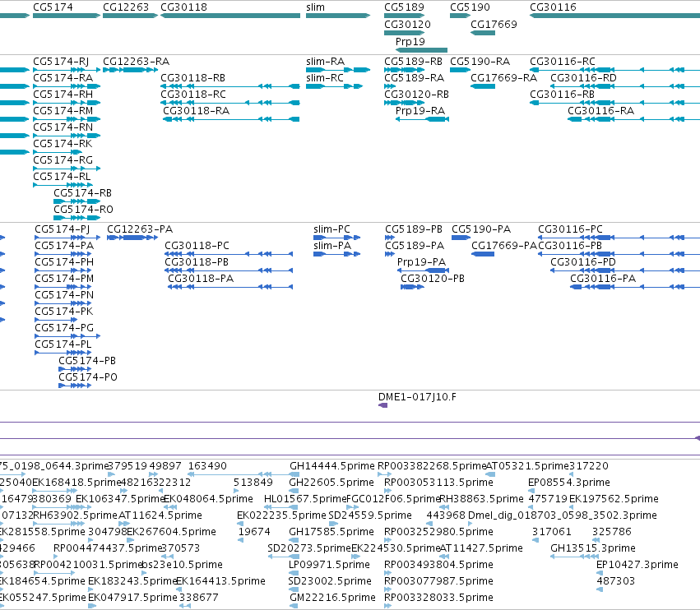Viewport: 700px width, 610px height.
Task: Click transcript CG30116-RC
Action: (x=562, y=61)
